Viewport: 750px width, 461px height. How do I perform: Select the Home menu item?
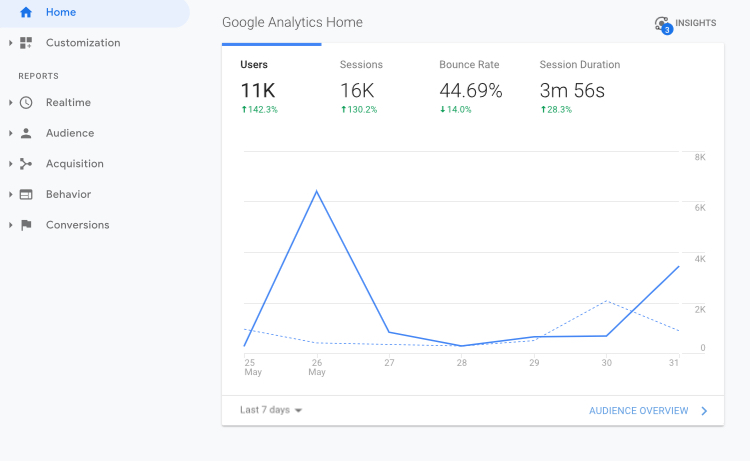pos(95,12)
